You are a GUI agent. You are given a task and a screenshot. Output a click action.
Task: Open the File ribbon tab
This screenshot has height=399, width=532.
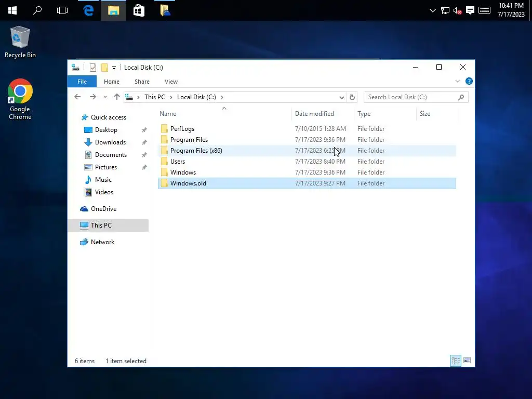[82, 82]
